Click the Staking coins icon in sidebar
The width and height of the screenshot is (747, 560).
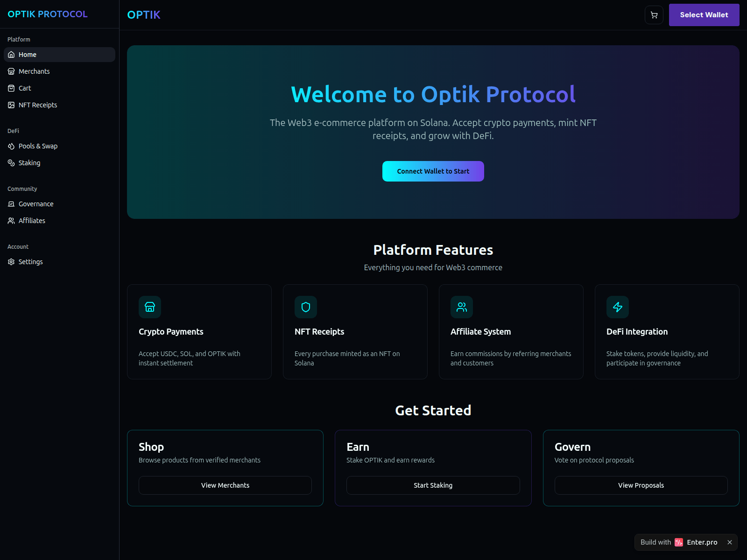coord(11,163)
